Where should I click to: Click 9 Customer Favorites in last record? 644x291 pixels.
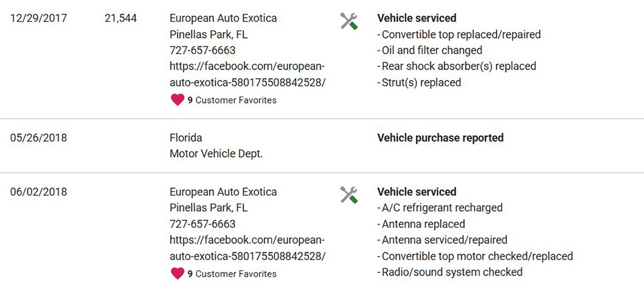232,274
